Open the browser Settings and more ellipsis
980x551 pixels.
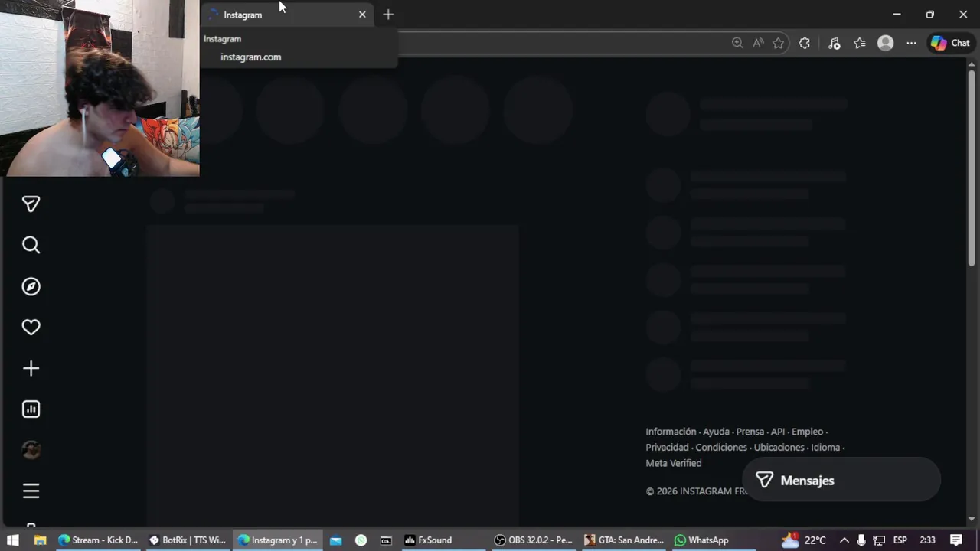911,43
